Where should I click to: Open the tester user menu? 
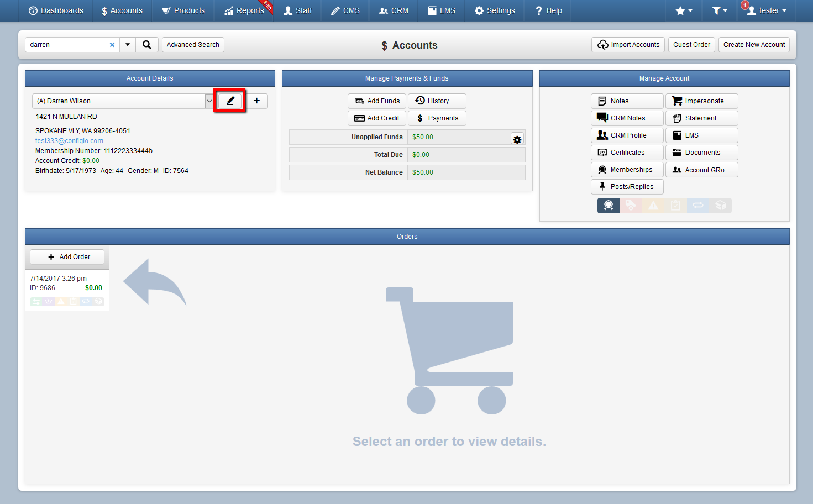click(x=767, y=11)
